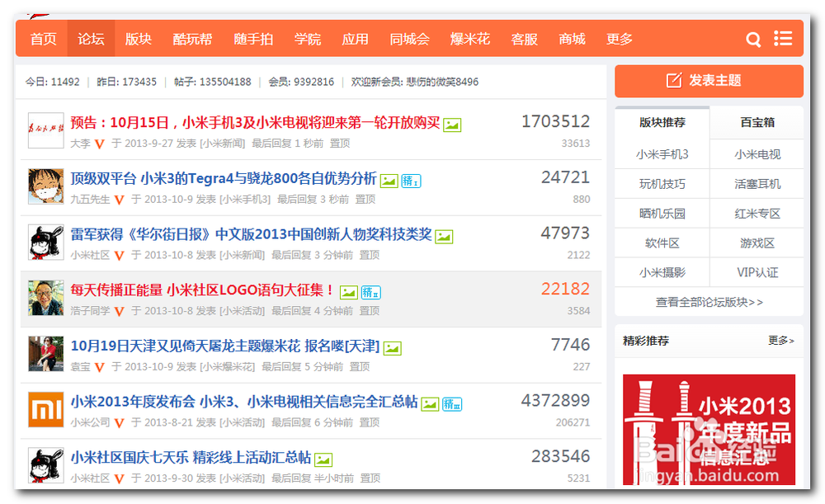Click the search magnifier icon
825x504 pixels.
(x=753, y=40)
